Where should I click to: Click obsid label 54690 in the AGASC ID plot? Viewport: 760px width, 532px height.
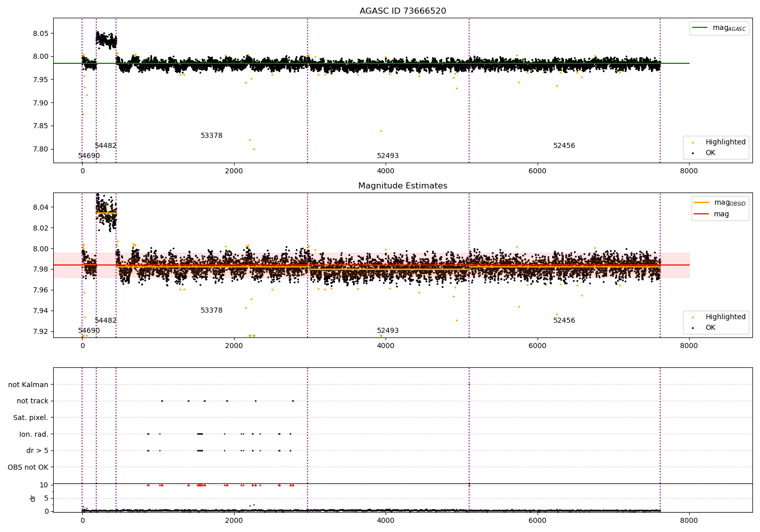pyautogui.click(x=89, y=156)
